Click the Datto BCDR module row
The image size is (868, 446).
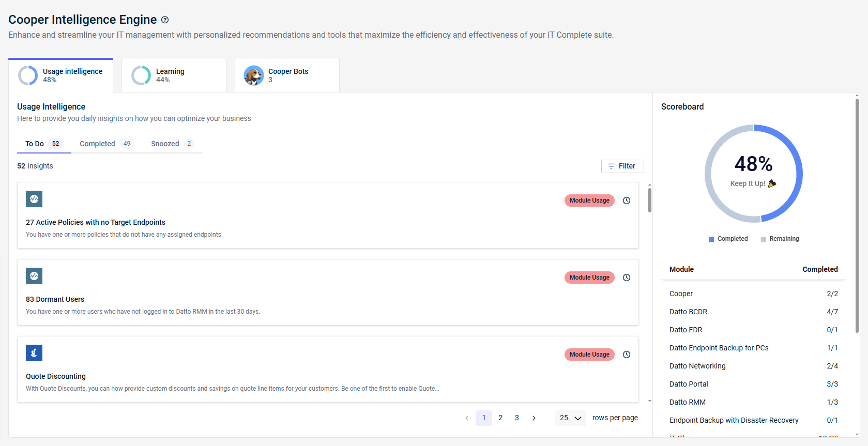click(754, 312)
